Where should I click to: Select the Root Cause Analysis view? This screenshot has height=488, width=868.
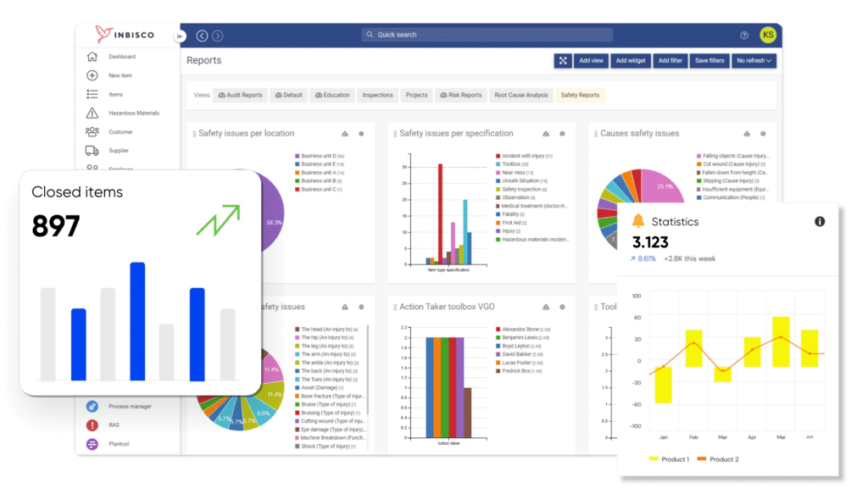pyautogui.click(x=521, y=95)
